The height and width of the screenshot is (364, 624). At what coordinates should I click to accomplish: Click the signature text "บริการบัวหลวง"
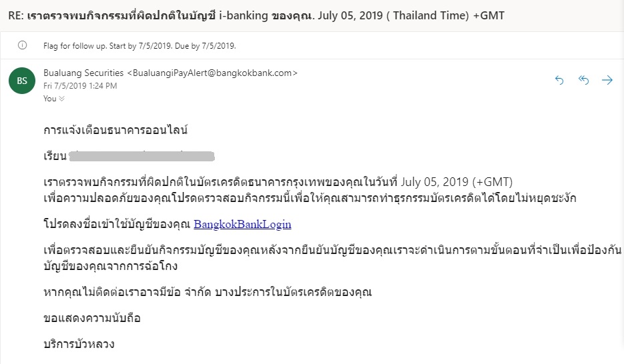(x=79, y=344)
